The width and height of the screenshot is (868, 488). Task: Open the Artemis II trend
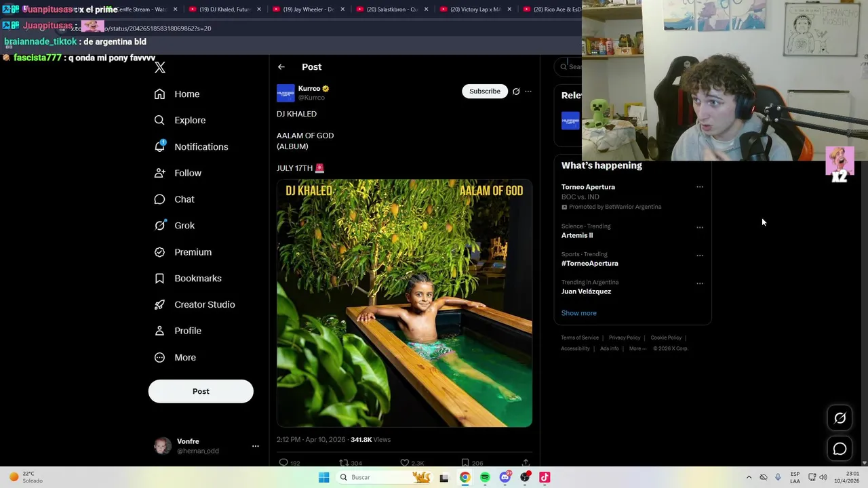[577, 235]
